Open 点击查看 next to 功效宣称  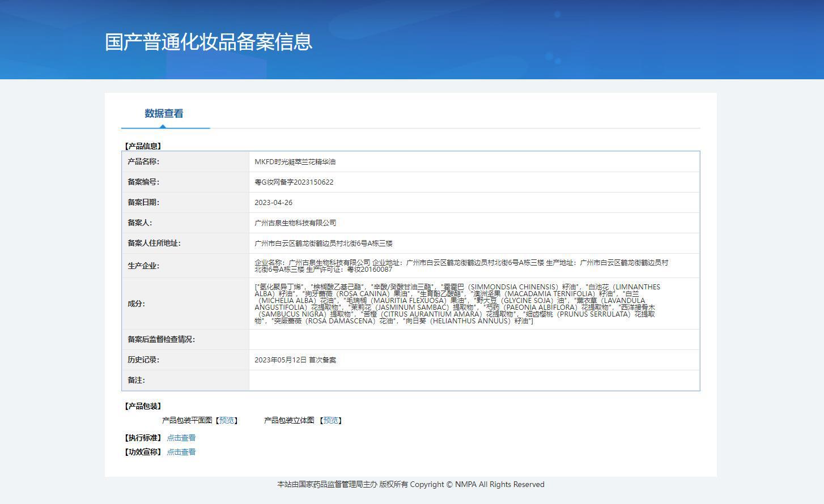(181, 452)
